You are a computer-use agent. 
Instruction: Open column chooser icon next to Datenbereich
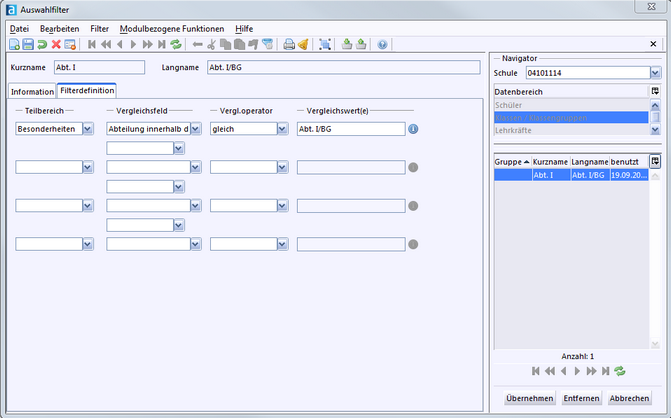tap(655, 91)
